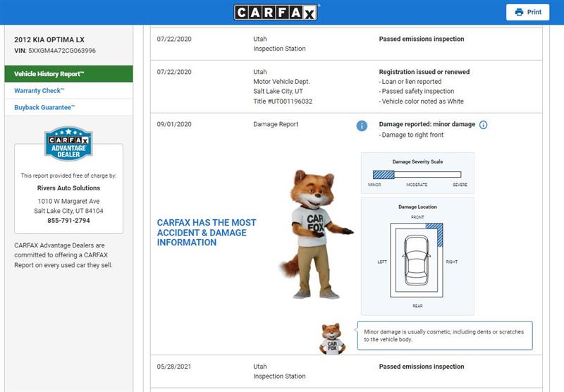The image size is (564, 392).
Task: Click the outlined info icon after minor damage
Action: click(x=483, y=125)
